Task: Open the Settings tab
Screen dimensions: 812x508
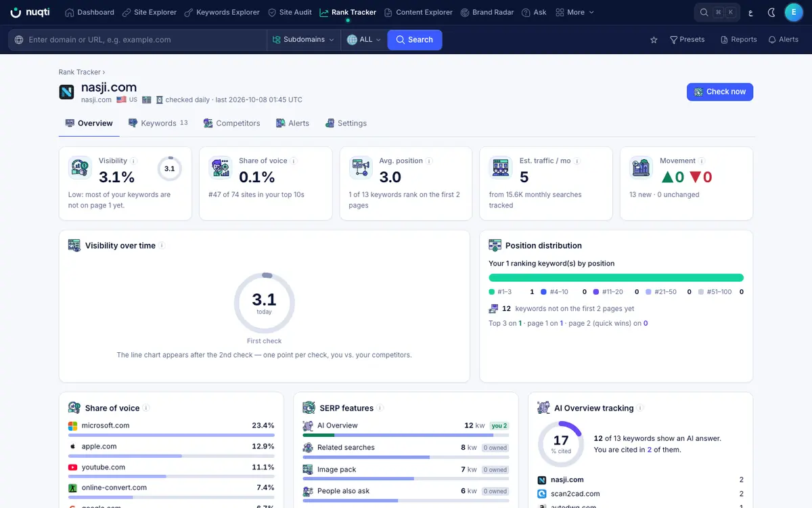Action: (x=346, y=123)
